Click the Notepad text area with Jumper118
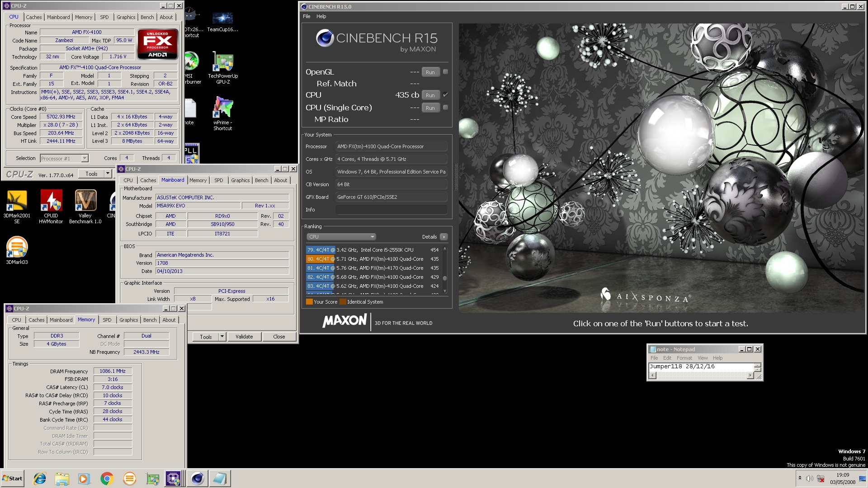The width and height of the screenshot is (868, 488). pos(701,367)
